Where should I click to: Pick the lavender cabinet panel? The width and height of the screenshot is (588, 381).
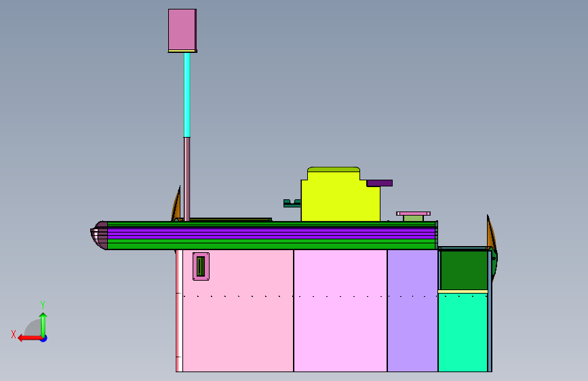412,311
